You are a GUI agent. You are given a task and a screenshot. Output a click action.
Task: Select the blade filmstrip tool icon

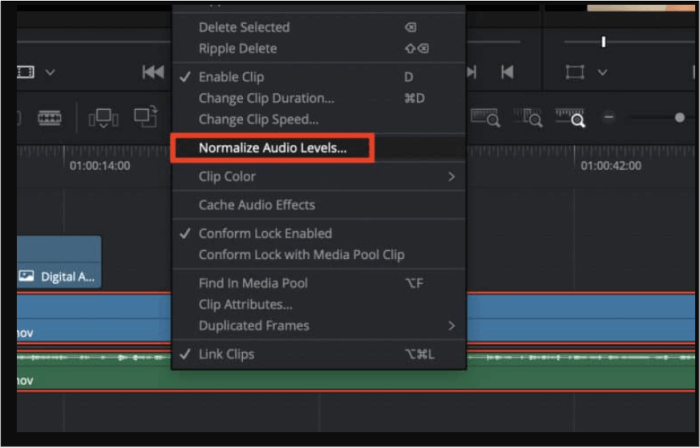click(x=49, y=118)
